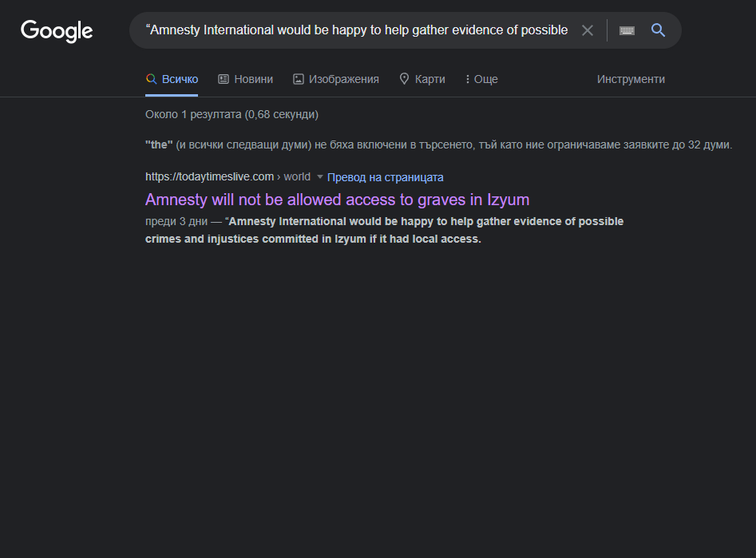Open the dropdown arrow beside the todaytimeslive URL

point(319,177)
